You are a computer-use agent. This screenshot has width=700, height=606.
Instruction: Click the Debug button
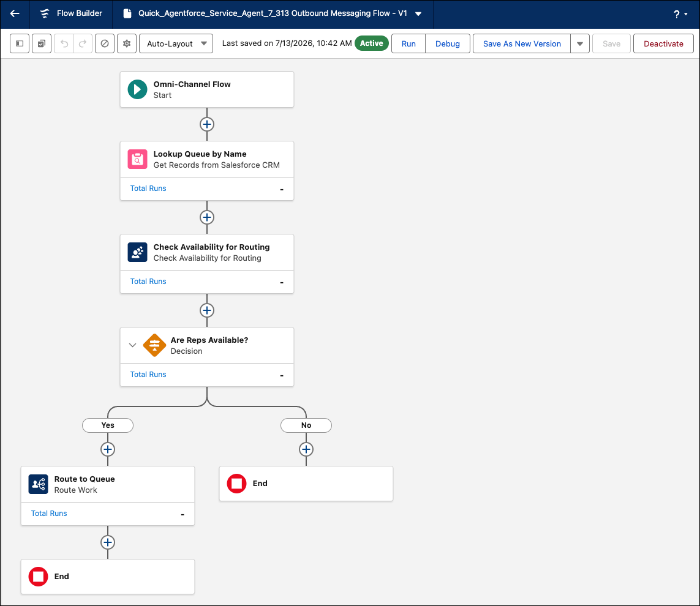tap(447, 43)
